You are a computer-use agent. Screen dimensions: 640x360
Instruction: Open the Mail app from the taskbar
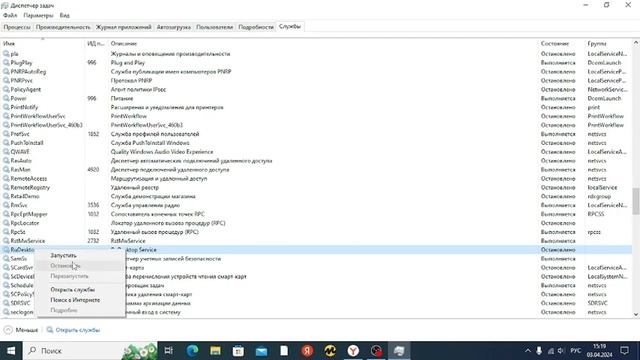261,351
